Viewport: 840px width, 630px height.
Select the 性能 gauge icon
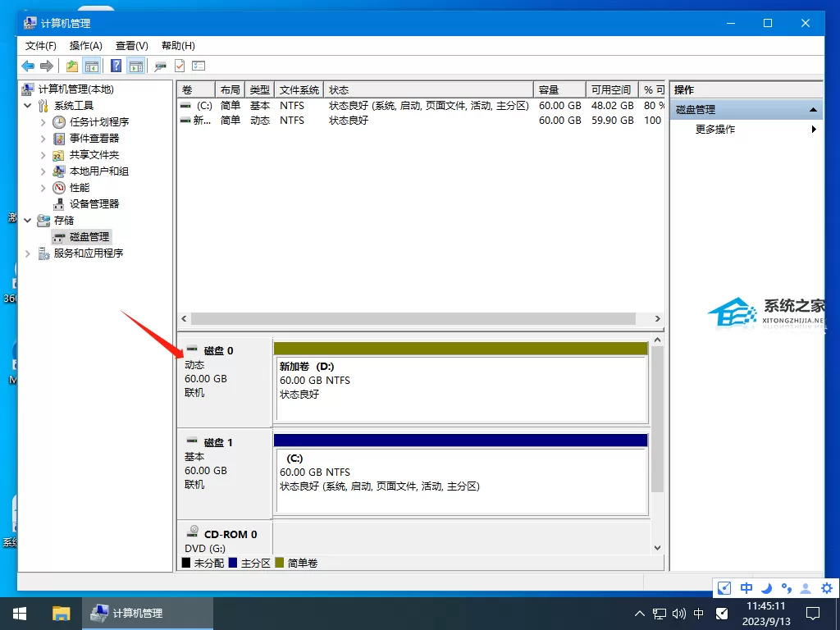(x=59, y=188)
